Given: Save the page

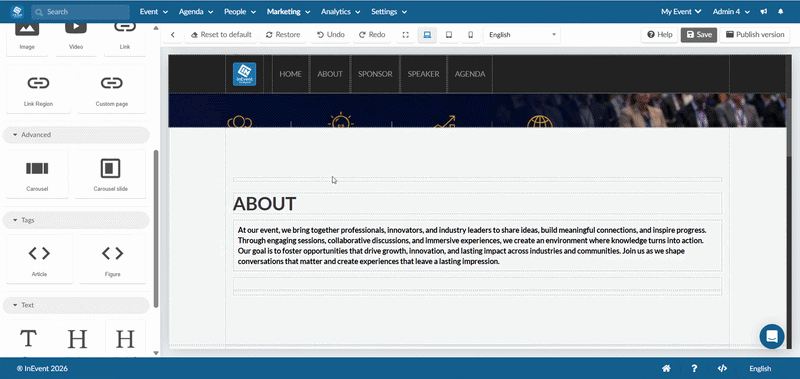Looking at the screenshot, I should coord(699,35).
